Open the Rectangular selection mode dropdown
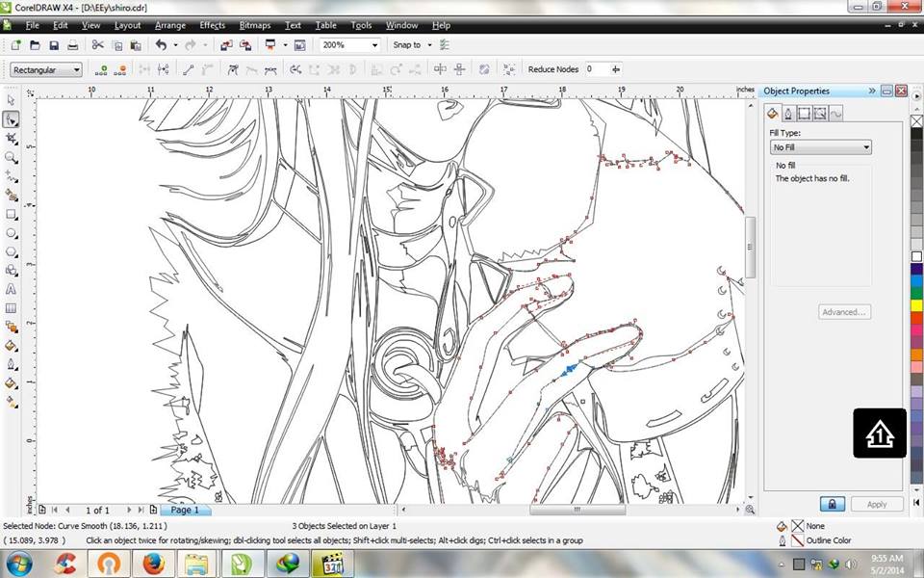924x578 pixels. [45, 69]
